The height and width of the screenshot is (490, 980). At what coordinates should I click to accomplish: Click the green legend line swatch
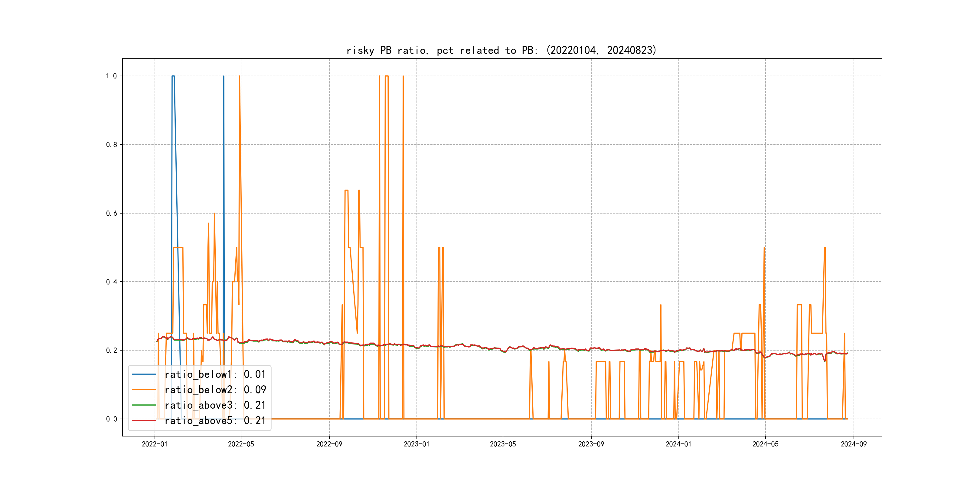[144, 405]
